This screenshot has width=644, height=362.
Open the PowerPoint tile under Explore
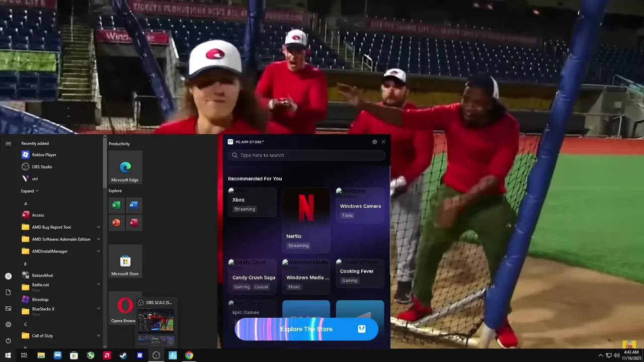116,222
